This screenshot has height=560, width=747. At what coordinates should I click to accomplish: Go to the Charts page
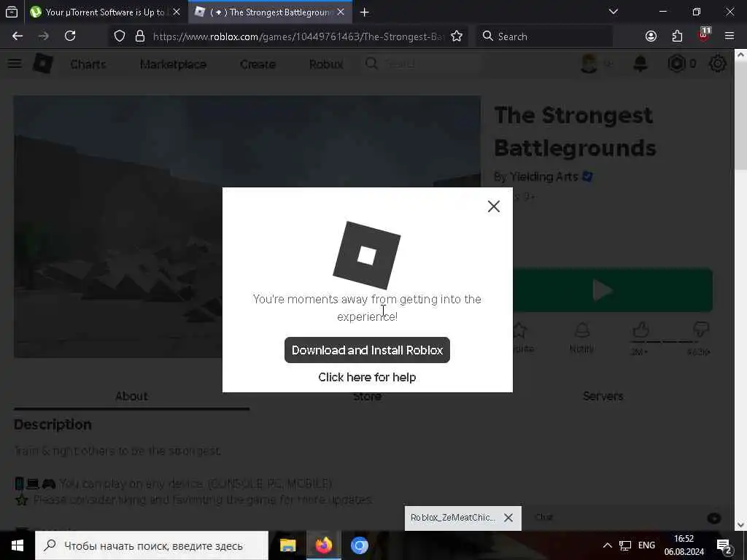tap(88, 64)
